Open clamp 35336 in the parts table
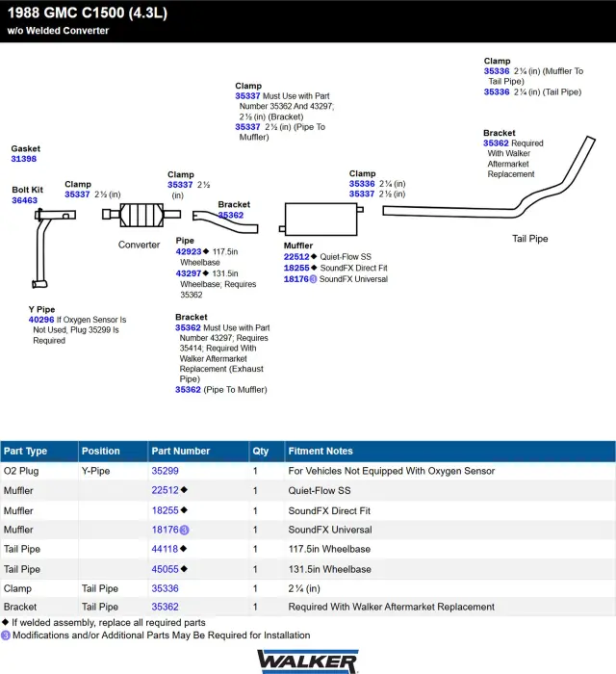 [165, 588]
